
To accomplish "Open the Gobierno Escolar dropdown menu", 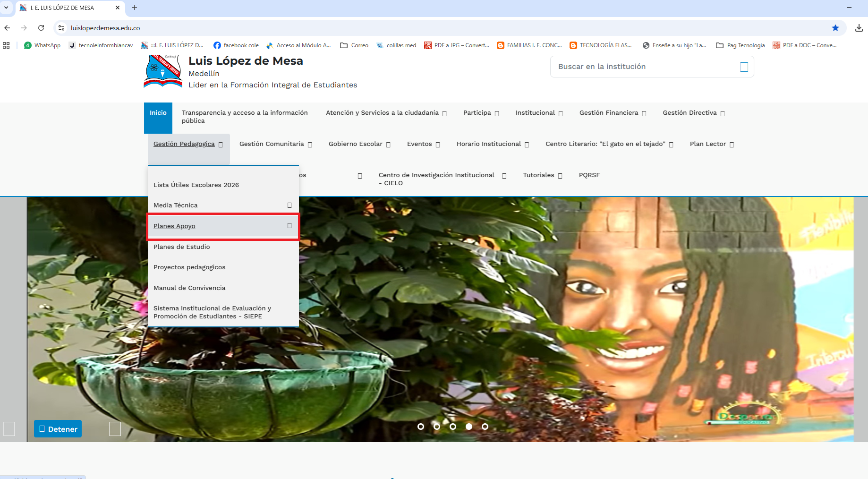I will [359, 144].
